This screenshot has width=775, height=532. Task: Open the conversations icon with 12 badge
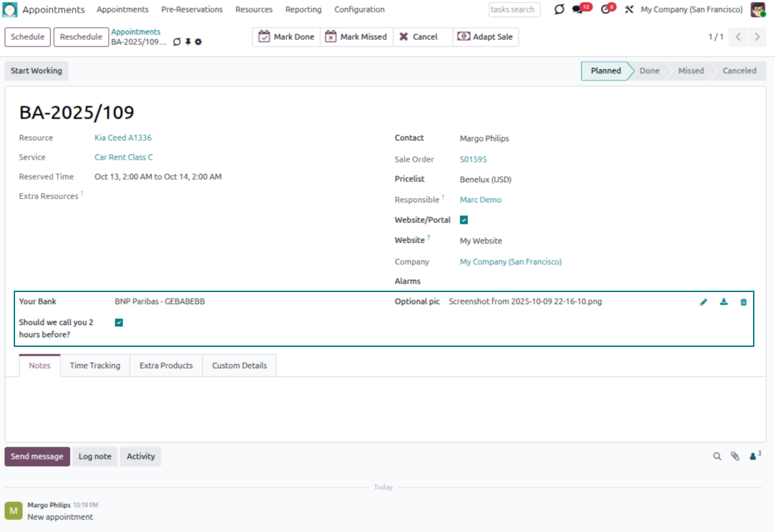tap(580, 10)
